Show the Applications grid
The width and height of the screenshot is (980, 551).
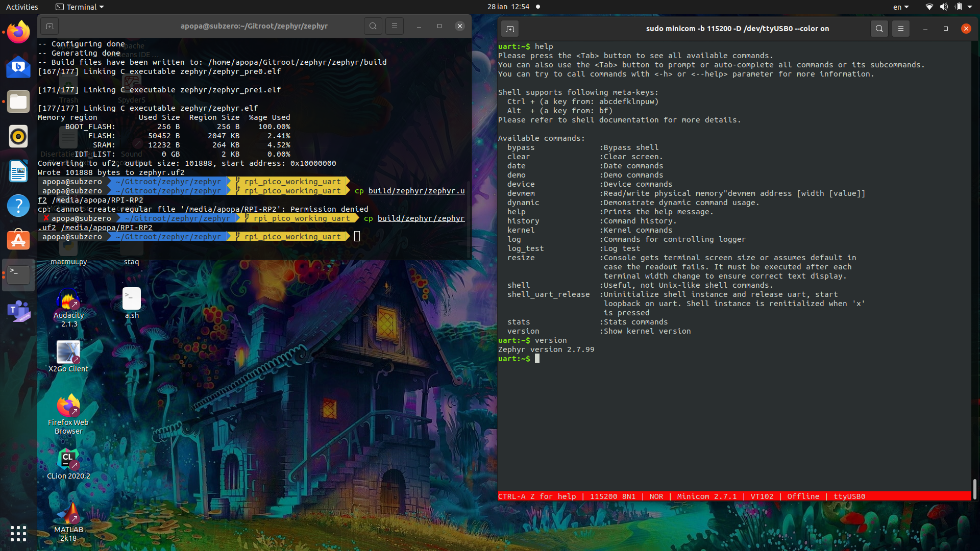(x=18, y=534)
